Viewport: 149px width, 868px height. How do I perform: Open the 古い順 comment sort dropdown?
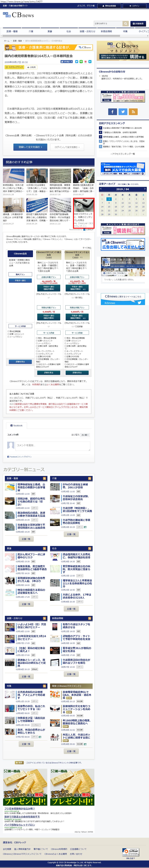click(85, 435)
